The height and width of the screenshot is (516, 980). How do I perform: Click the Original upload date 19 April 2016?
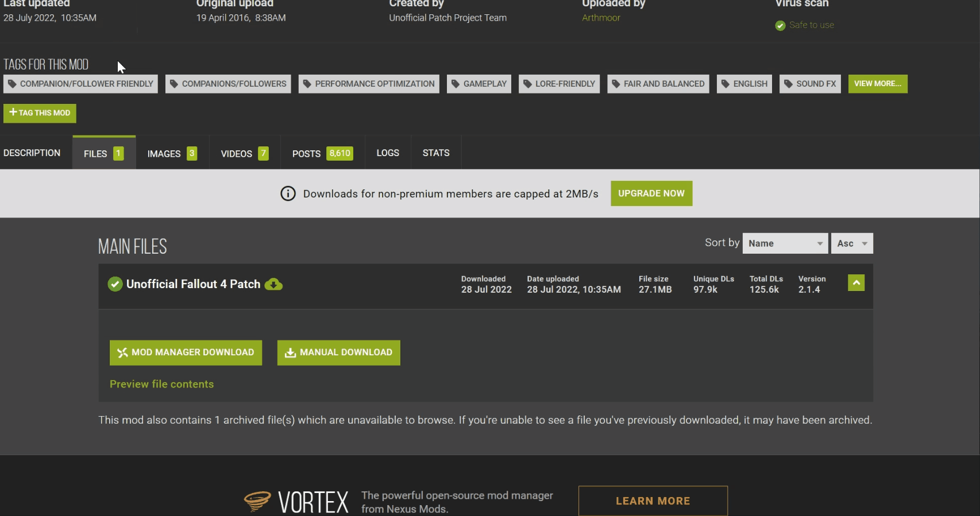(241, 18)
